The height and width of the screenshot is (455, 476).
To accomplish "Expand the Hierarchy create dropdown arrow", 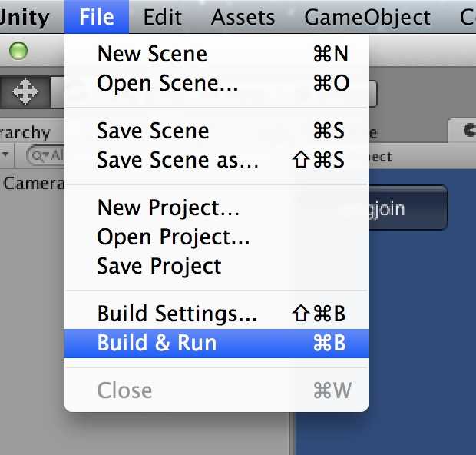I will click(5, 154).
